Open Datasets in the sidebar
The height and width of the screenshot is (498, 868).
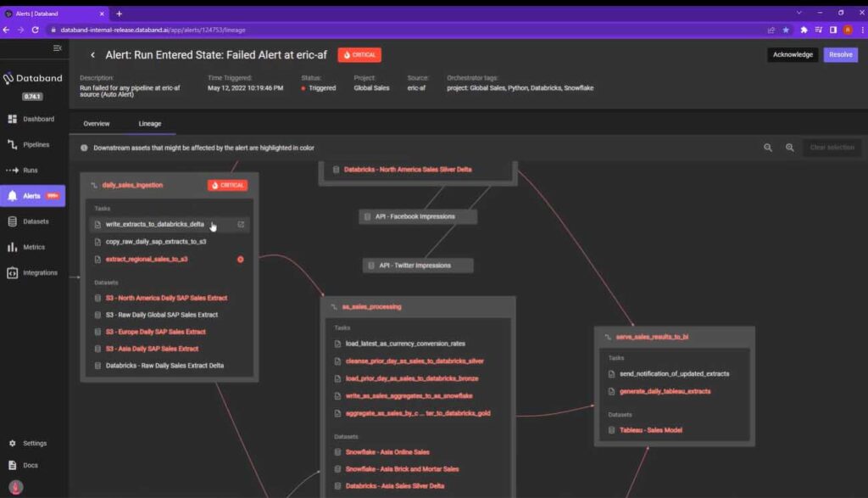coord(32,221)
